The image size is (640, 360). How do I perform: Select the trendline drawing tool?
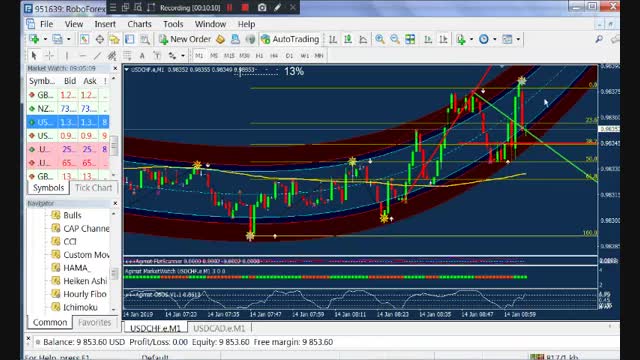(97, 56)
